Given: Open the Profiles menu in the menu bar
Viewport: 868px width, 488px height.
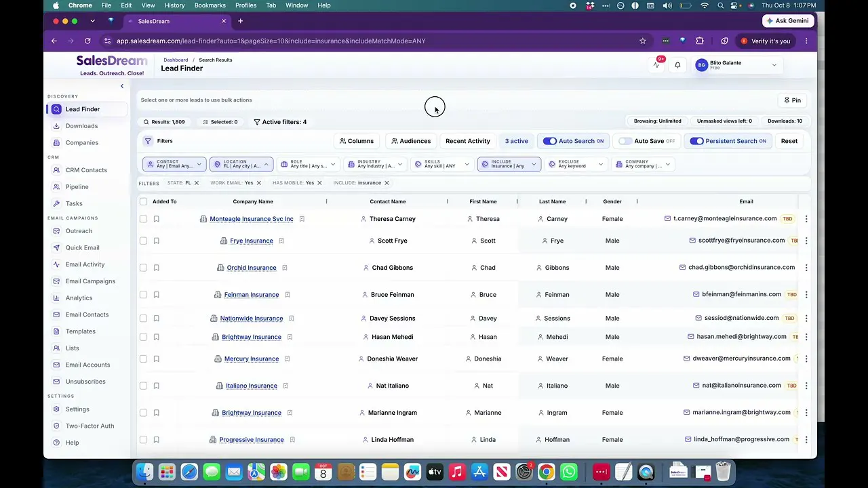Looking at the screenshot, I should pyautogui.click(x=245, y=5).
